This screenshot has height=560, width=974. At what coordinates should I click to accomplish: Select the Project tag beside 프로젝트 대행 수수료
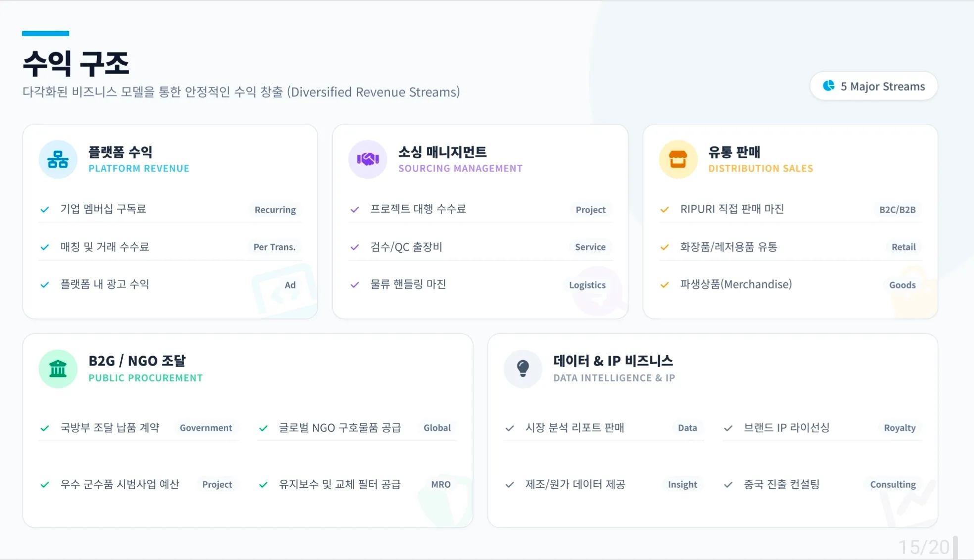pyautogui.click(x=590, y=210)
